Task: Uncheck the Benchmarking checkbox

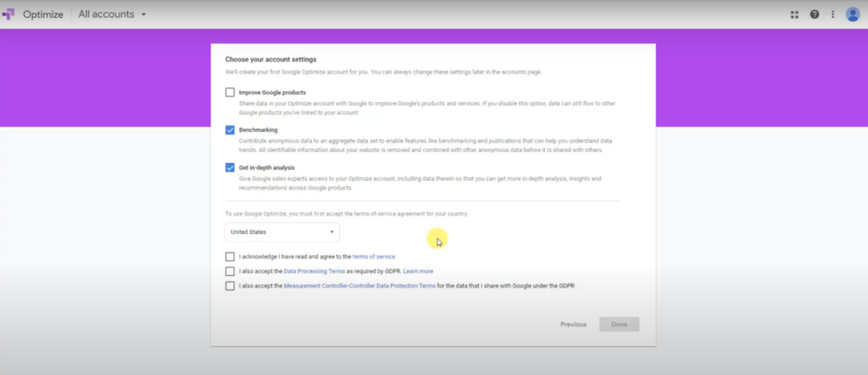Action: click(x=230, y=130)
